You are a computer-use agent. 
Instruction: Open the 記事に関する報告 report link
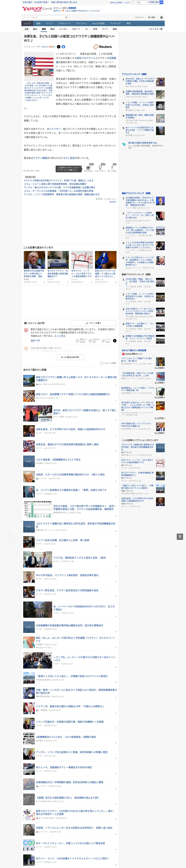[x=31, y=171]
